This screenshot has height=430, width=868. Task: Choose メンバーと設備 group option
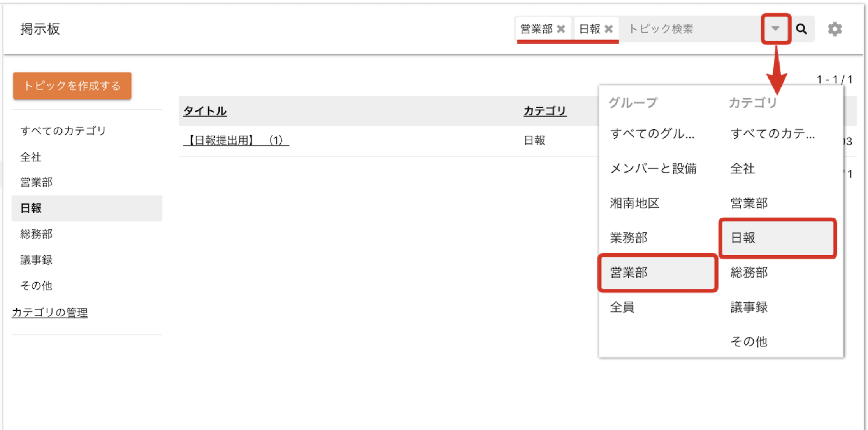click(653, 168)
